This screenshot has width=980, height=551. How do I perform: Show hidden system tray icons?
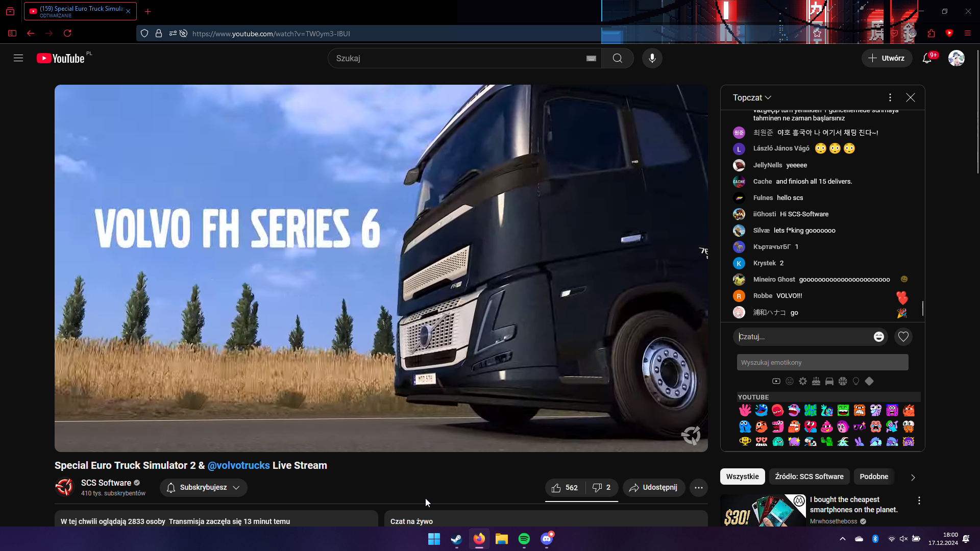click(843, 539)
